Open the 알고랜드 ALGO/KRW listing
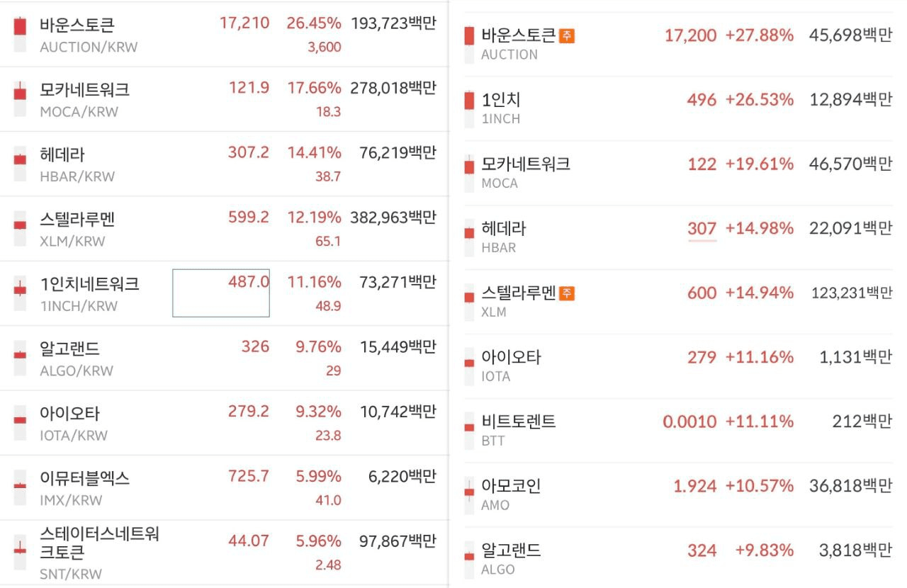This screenshot has height=588, width=907. (x=224, y=358)
